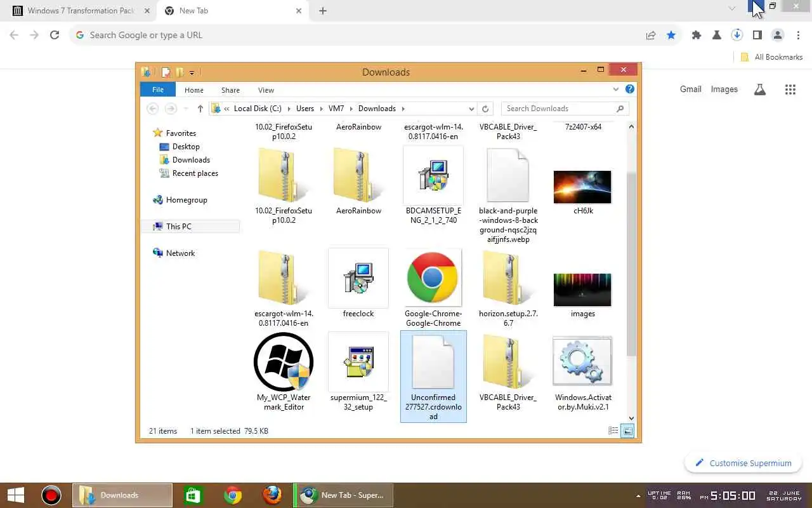Open Explorer help question mark icon
The image size is (812, 508).
(629, 90)
